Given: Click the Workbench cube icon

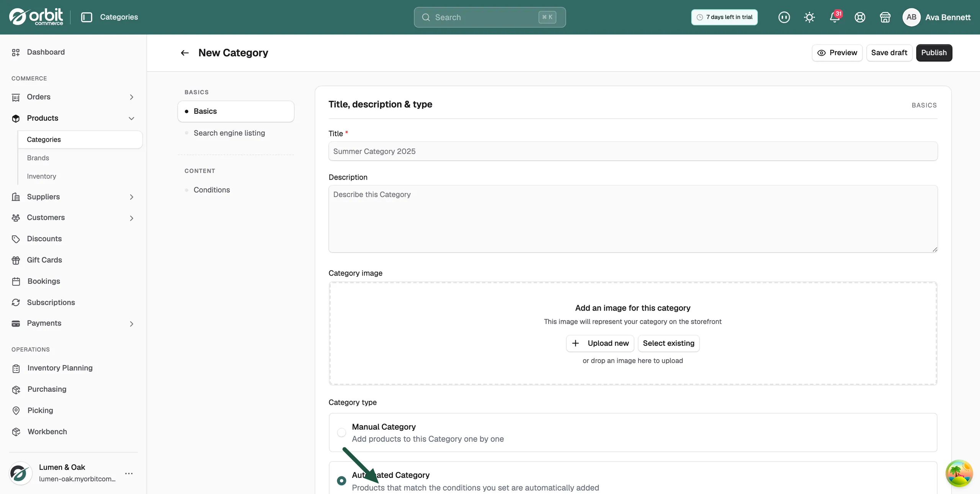Looking at the screenshot, I should [16, 432].
